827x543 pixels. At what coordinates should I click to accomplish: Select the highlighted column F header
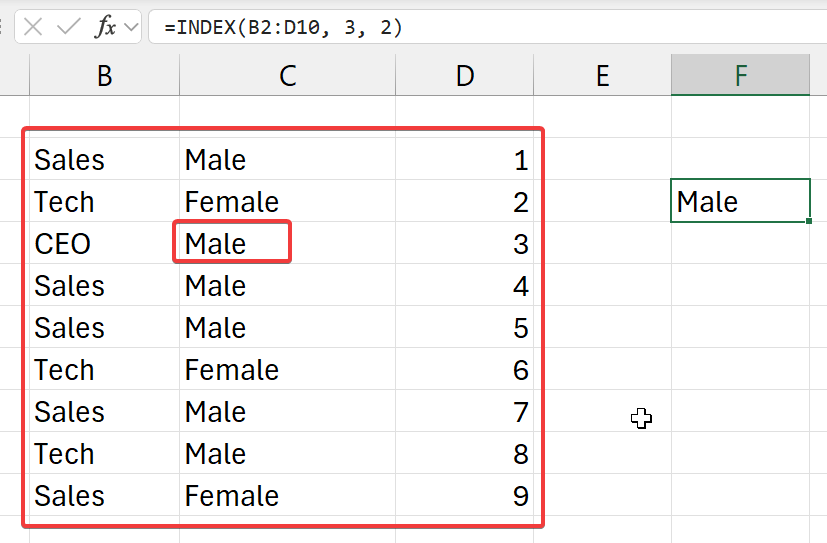pyautogui.click(x=740, y=76)
